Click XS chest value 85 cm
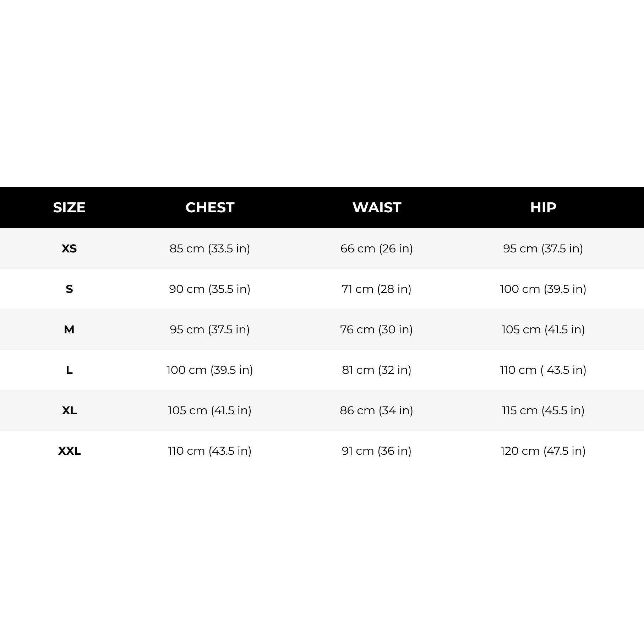 (x=210, y=249)
